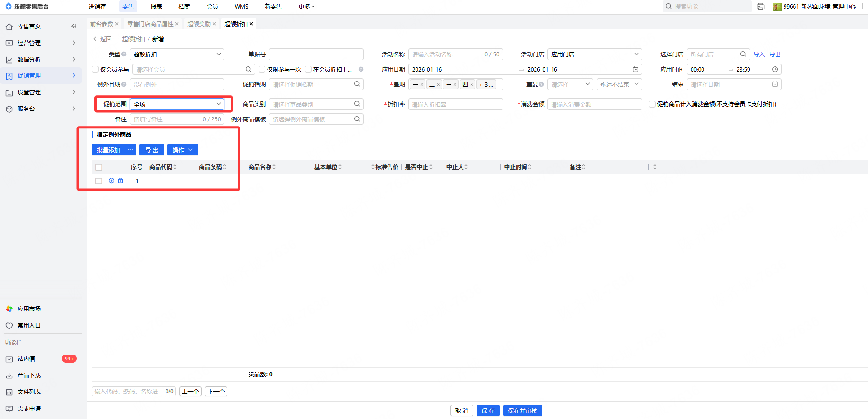
Task: Expand 数据分析 sidebar section
Action: click(x=41, y=59)
